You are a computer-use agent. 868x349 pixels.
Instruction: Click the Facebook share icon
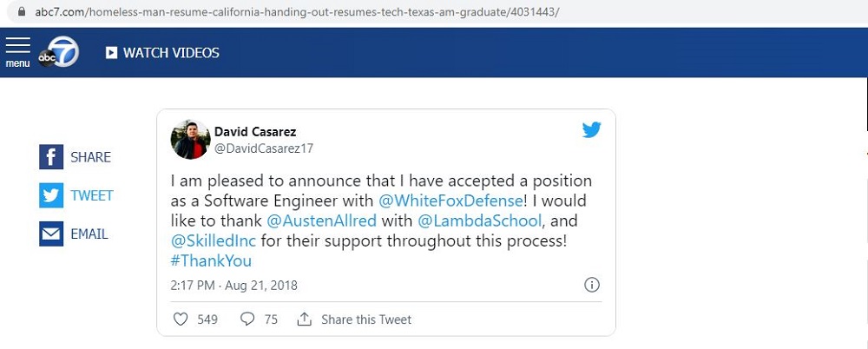[x=52, y=157]
